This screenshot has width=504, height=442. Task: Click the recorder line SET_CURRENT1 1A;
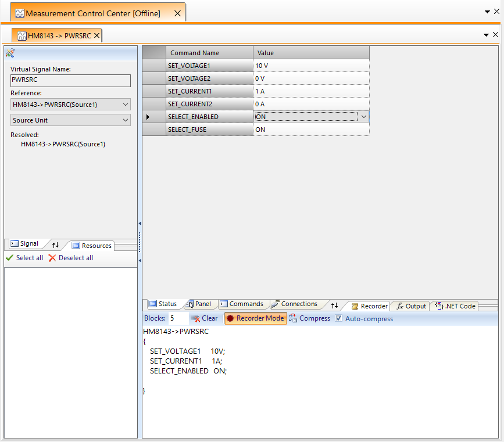186,361
